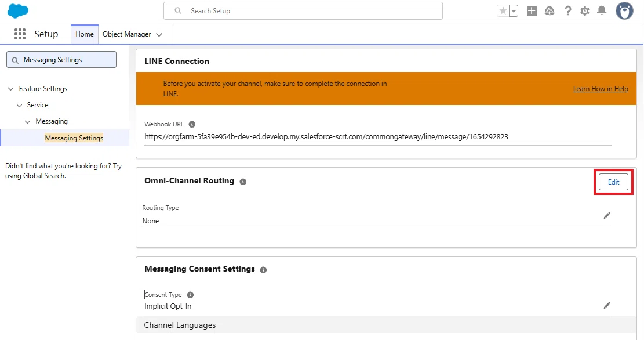Viewport: 644px width, 340px height.
Task: Click the Consent Type info icon
Action: [x=190, y=295]
